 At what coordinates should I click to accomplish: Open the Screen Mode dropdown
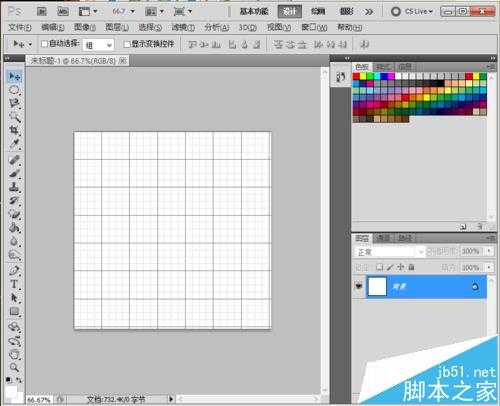tap(183, 12)
